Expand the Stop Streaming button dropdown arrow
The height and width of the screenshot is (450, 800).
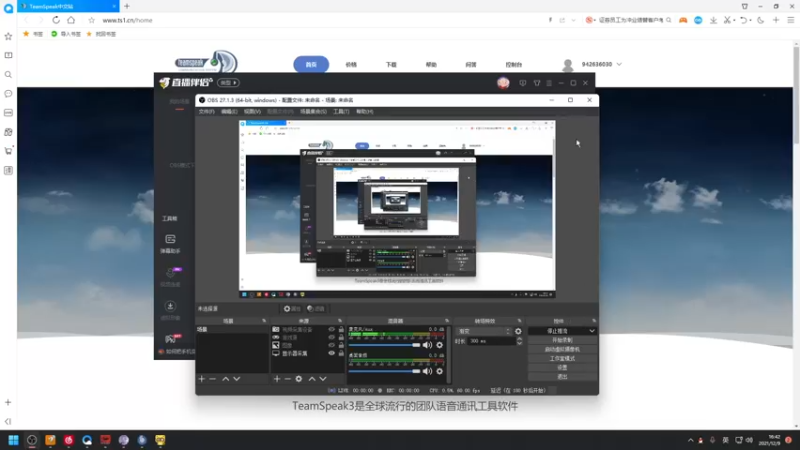click(592, 331)
